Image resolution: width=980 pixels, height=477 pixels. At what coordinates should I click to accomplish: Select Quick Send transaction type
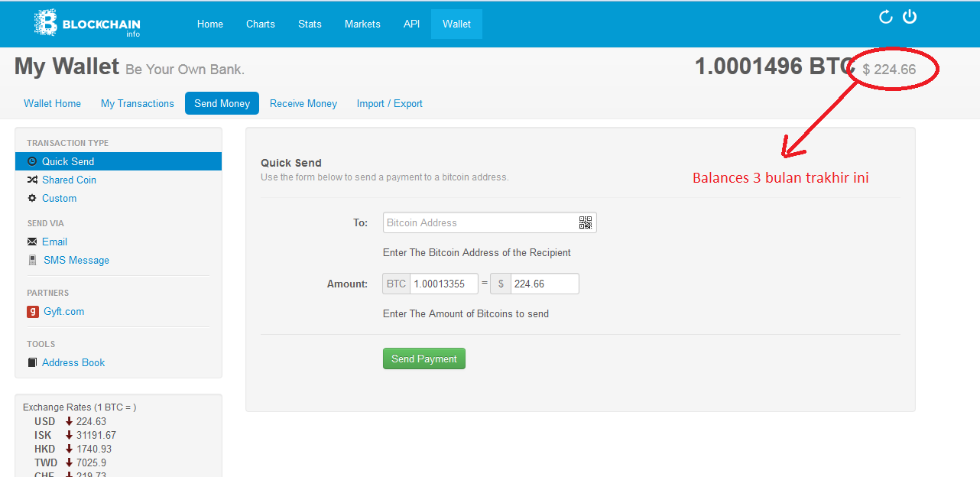tap(118, 161)
